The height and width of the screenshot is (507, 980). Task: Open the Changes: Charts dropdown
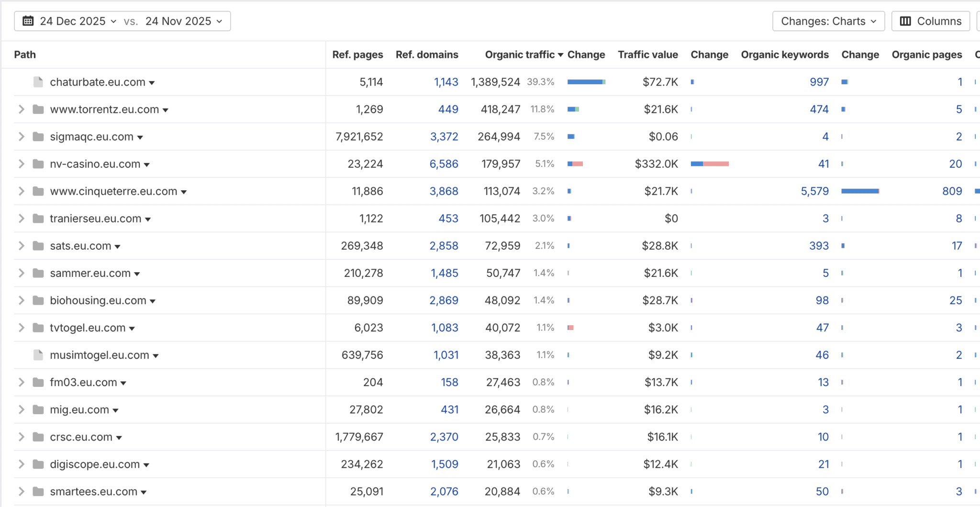[828, 21]
